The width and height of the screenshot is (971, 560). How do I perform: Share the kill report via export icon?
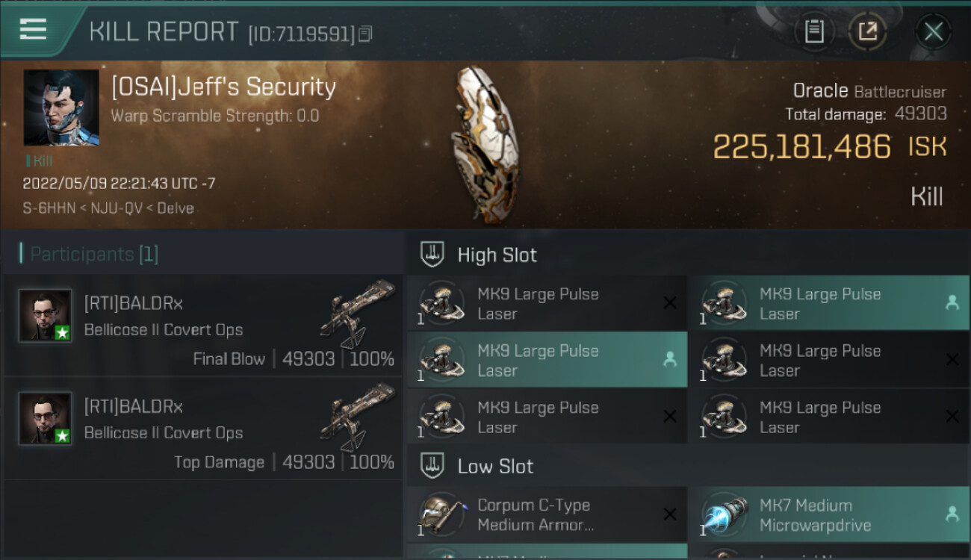pyautogui.click(x=867, y=31)
